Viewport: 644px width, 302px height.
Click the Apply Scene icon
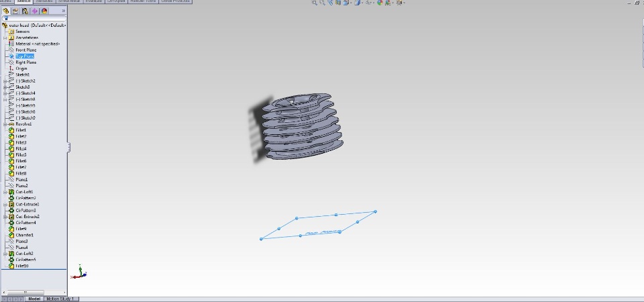388,3
